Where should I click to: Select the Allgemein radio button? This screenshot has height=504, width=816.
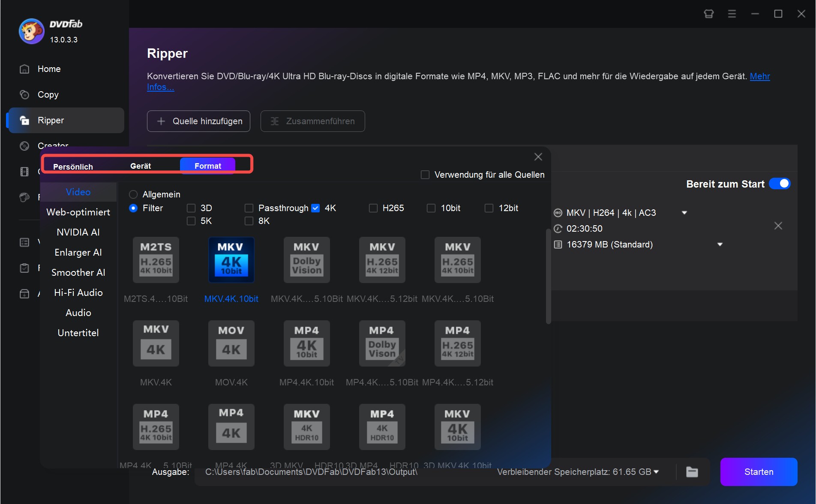[x=133, y=194]
